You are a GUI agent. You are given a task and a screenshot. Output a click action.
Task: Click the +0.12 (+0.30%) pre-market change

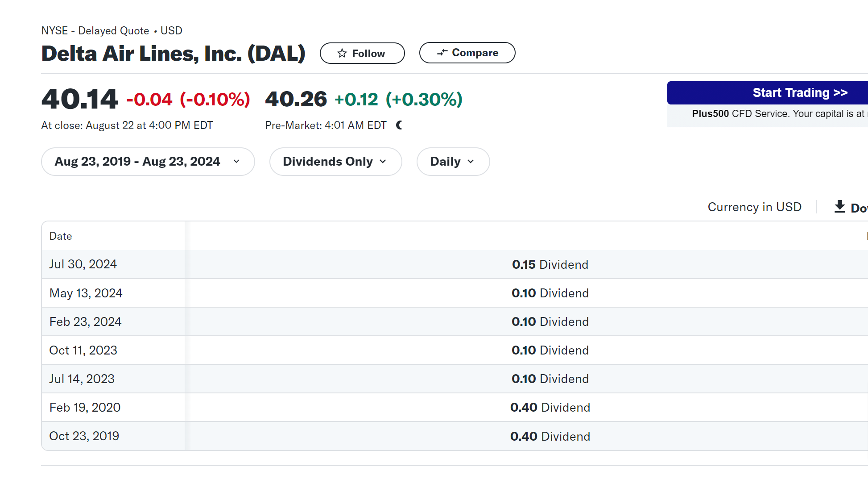[x=398, y=100]
